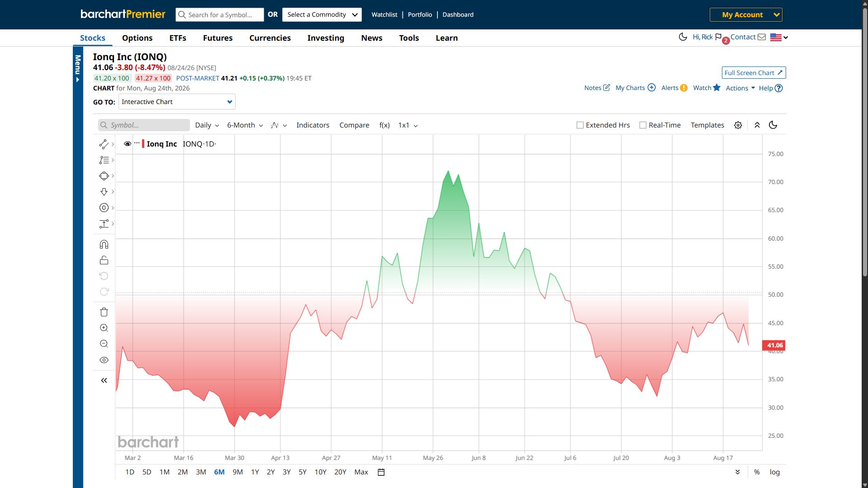Open the country flag selector

coord(779,38)
